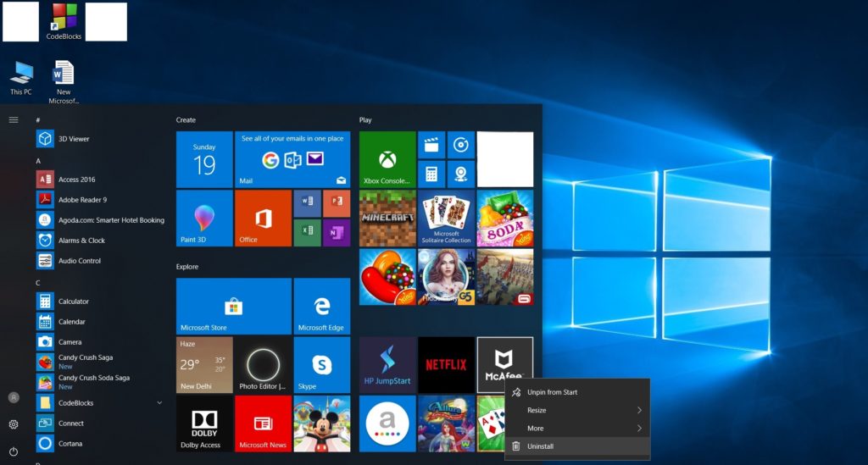Open the Mail tile
868x465 pixels.
pos(292,160)
